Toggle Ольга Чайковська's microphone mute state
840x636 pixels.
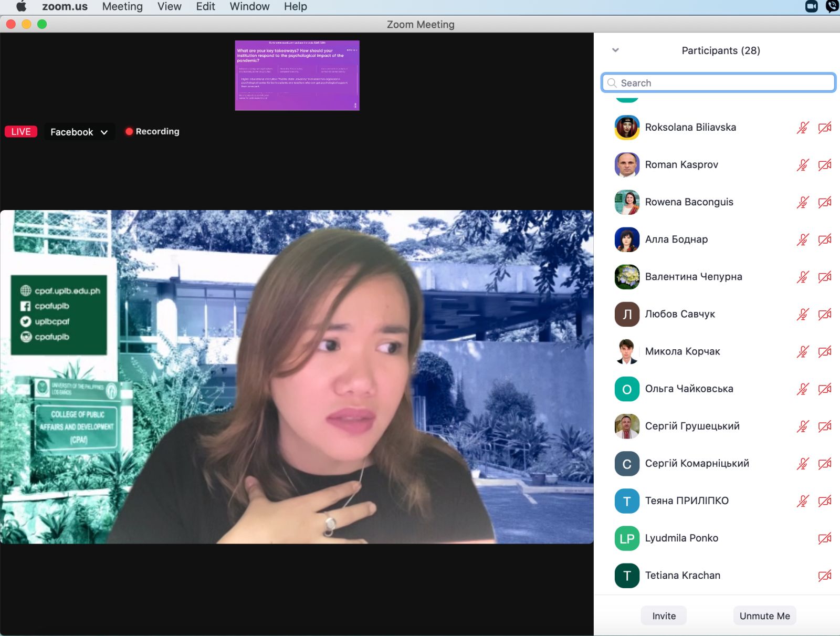click(x=802, y=389)
